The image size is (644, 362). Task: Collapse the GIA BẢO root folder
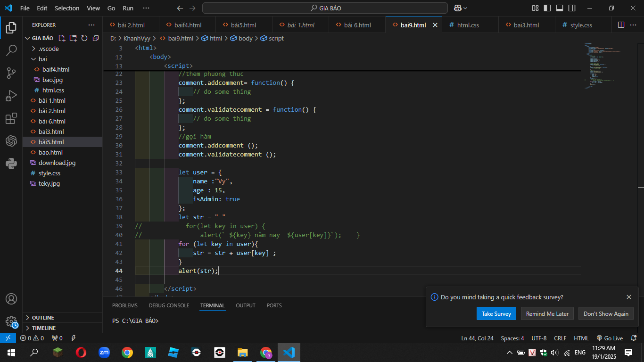click(x=62, y=38)
